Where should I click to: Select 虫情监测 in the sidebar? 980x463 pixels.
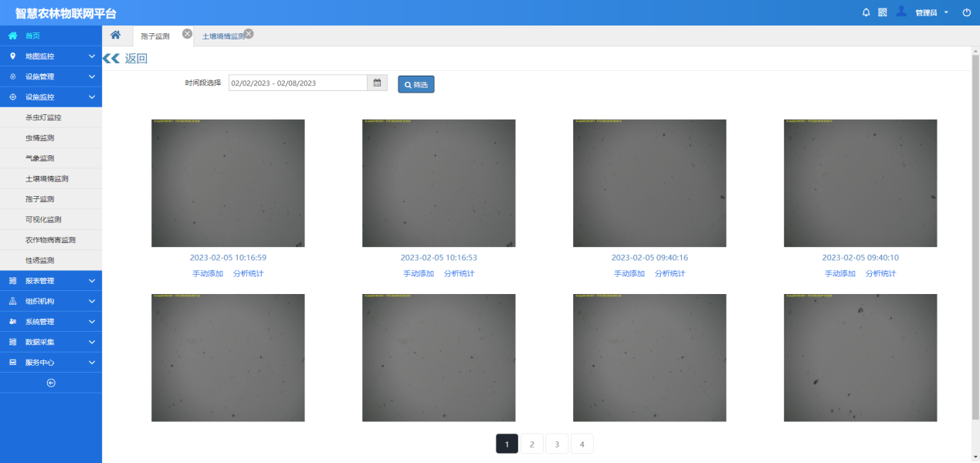tap(40, 138)
